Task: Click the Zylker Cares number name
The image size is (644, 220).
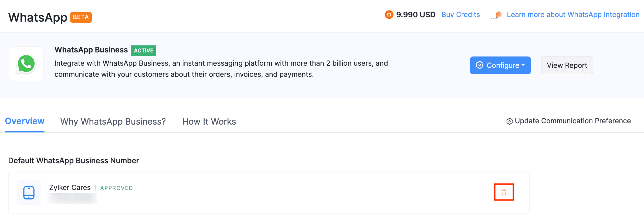Action: tap(70, 188)
